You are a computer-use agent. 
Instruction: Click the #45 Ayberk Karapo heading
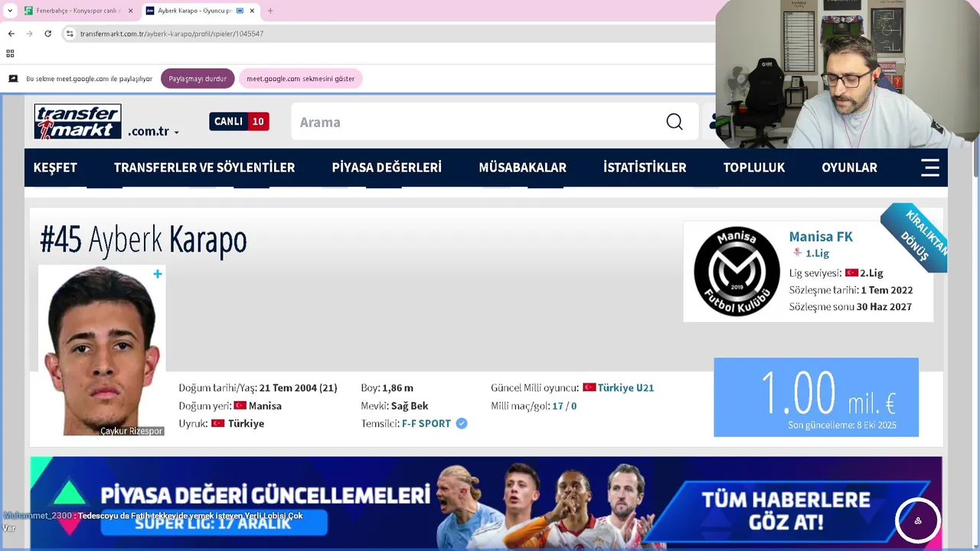click(x=143, y=240)
